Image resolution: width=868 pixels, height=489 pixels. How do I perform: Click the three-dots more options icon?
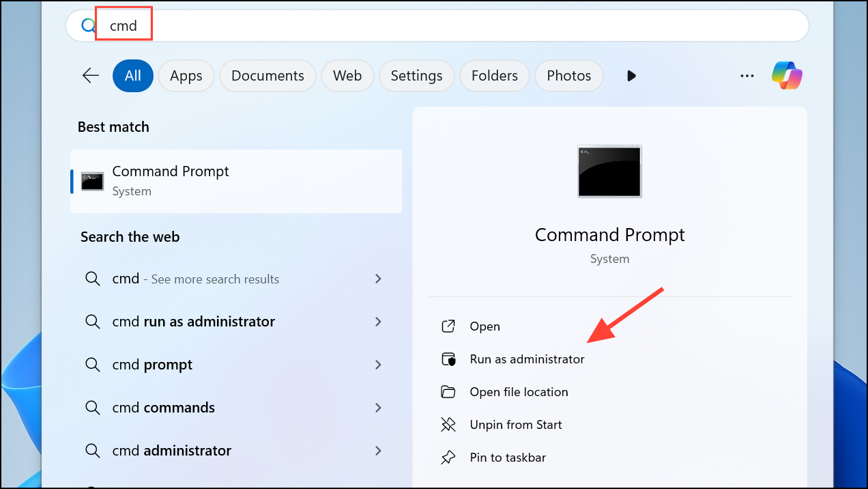747,76
